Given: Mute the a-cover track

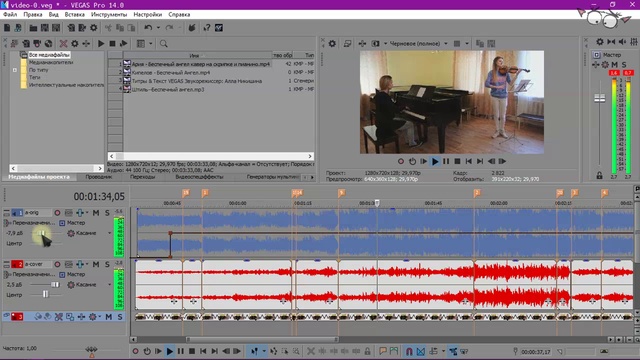Looking at the screenshot, I should point(96,264).
